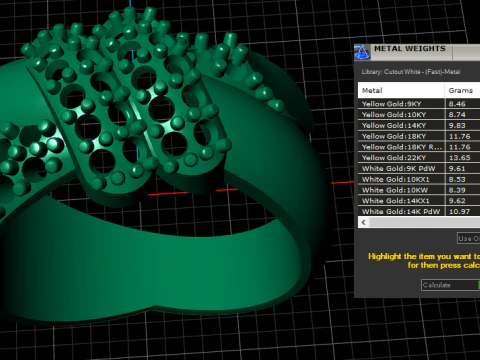
Task: Click the 8.53 grams value
Action: tap(457, 179)
